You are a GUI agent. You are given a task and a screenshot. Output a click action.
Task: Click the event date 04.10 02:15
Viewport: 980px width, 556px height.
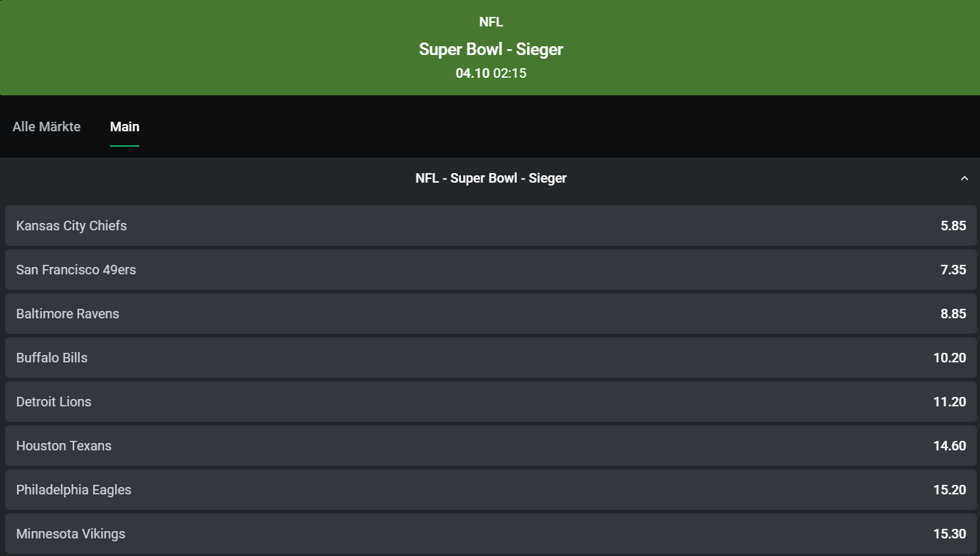[490, 73]
